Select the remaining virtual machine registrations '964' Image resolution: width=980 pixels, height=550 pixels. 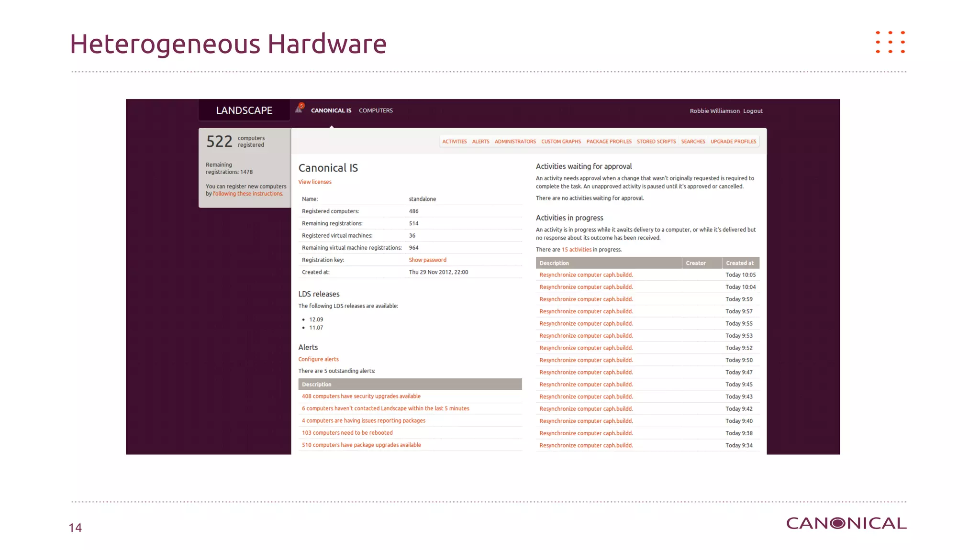click(413, 248)
